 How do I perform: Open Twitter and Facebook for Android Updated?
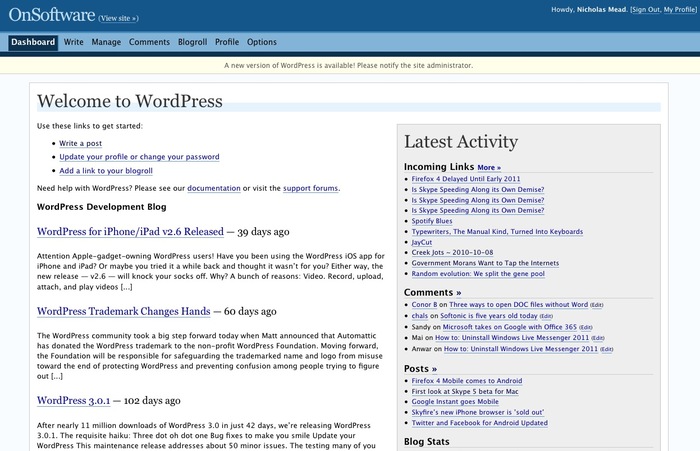coord(479,423)
